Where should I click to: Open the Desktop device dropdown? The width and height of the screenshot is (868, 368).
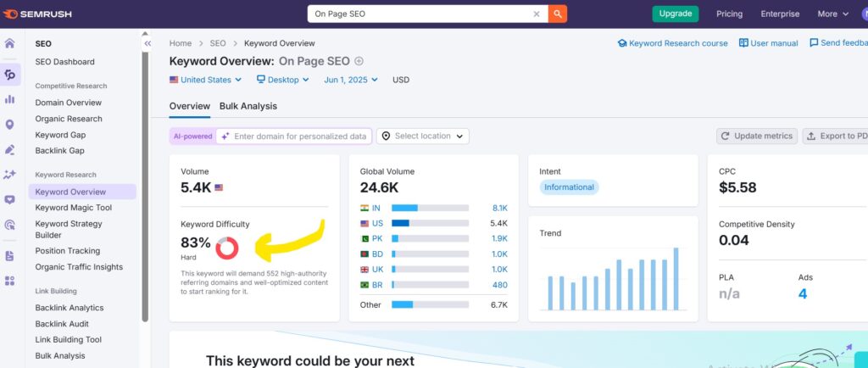tap(283, 80)
